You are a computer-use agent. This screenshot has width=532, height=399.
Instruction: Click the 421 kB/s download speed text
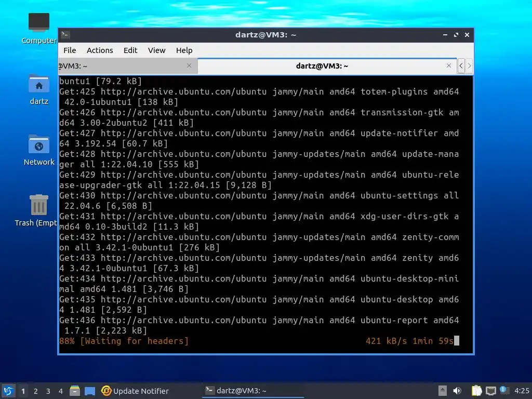386,341
